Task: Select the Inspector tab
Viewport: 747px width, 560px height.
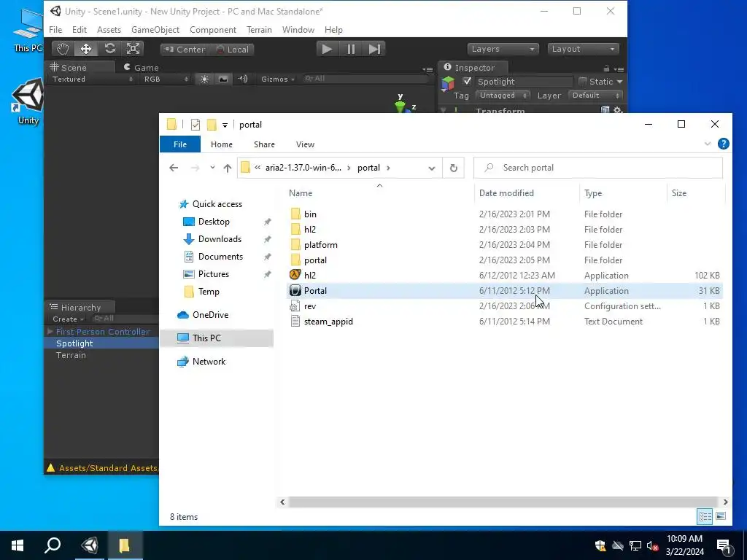Action: pos(472,67)
